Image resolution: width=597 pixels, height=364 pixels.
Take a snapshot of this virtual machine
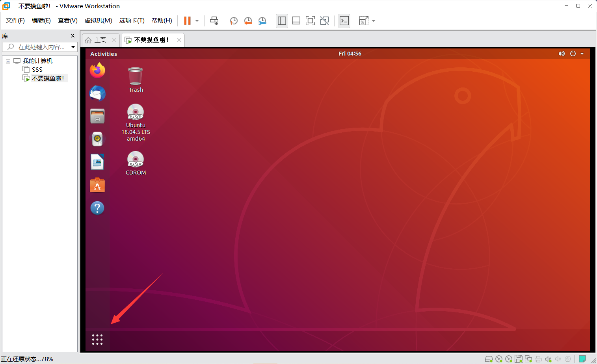[x=233, y=20]
